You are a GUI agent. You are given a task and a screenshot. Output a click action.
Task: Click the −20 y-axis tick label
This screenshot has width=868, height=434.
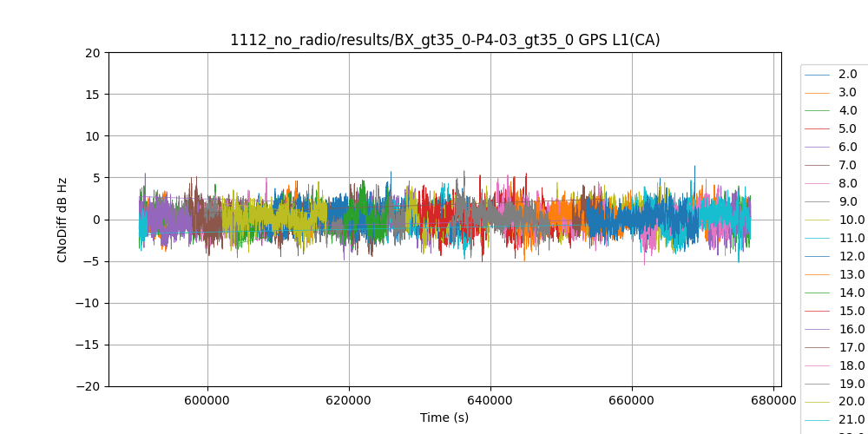point(89,386)
